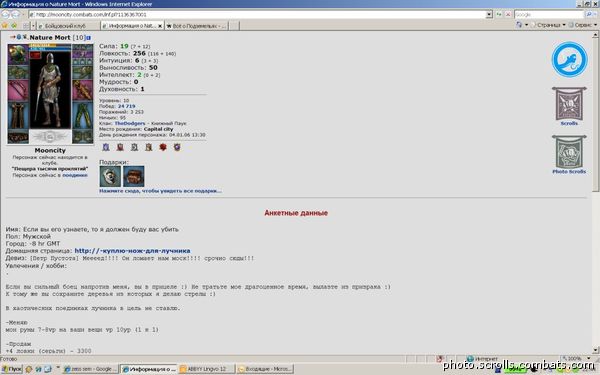Viewport: 600px width, 375px height.
Task: Click the page scrollbar down arrow
Action: tap(595, 350)
